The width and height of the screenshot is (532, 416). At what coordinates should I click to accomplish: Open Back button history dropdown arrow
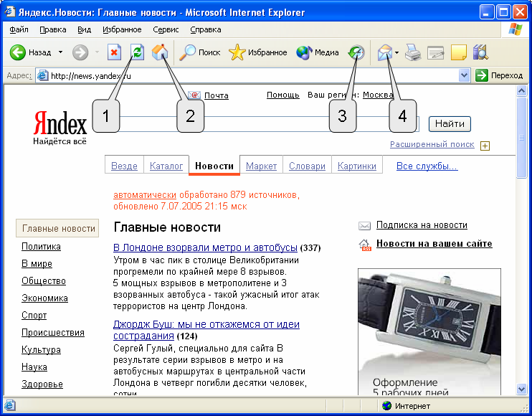[x=60, y=52]
